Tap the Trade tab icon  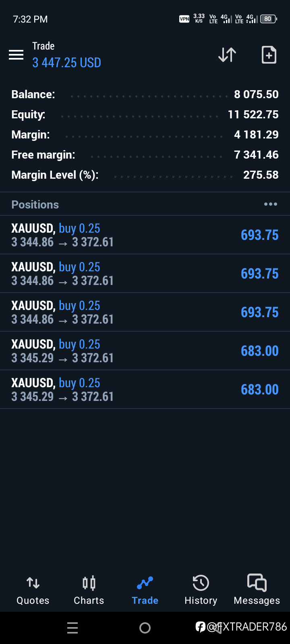tap(145, 583)
